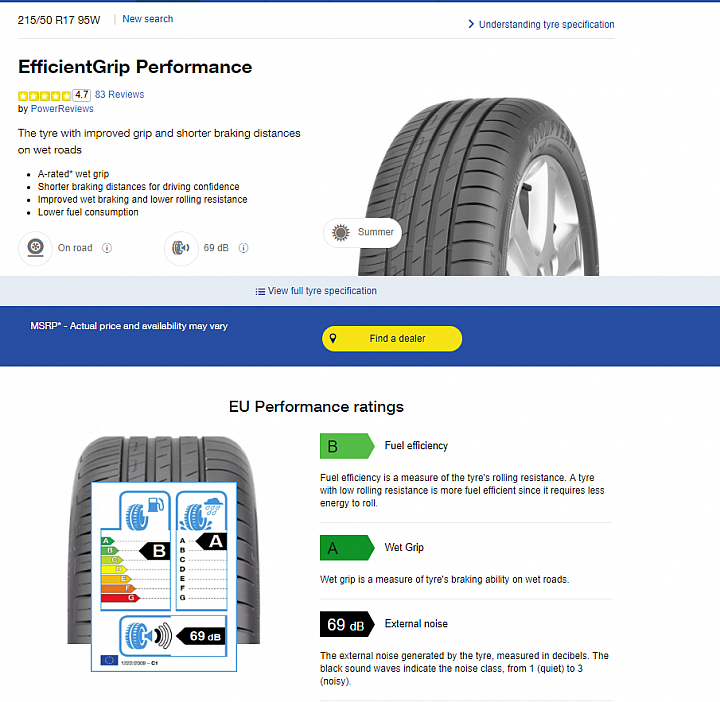Viewport: 720px width, 702px height.
Task: Open the info icon beside 69 dB
Action: pos(243,248)
